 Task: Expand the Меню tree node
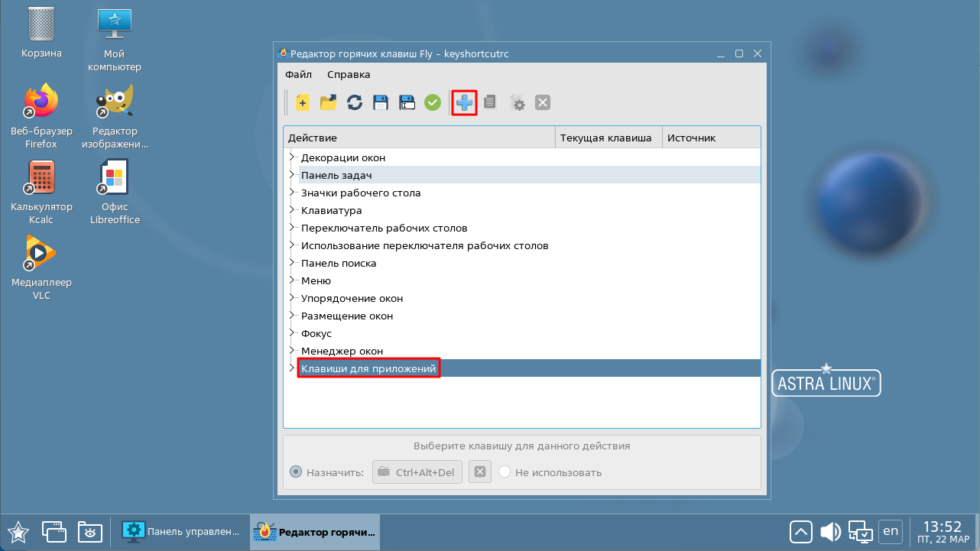pyautogui.click(x=291, y=280)
